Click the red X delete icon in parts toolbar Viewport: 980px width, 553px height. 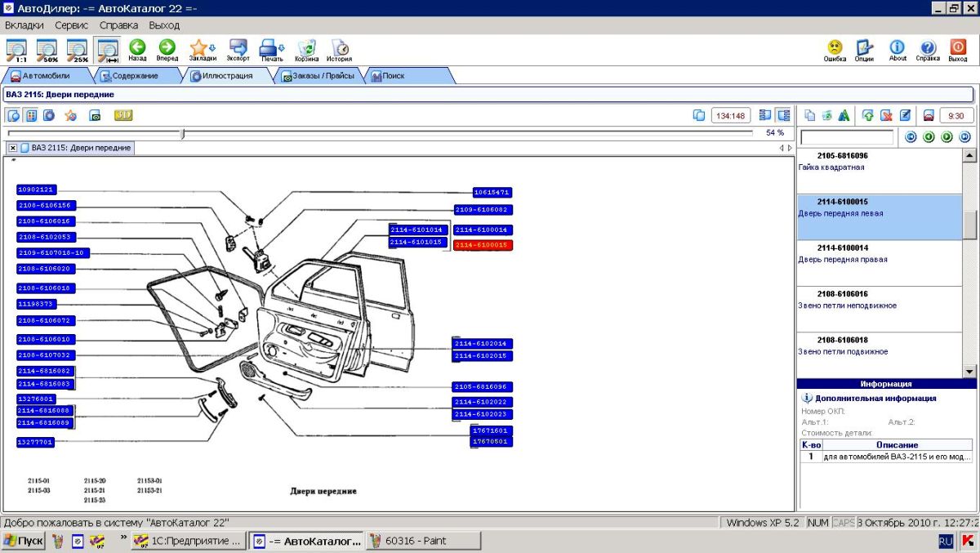[x=886, y=115]
